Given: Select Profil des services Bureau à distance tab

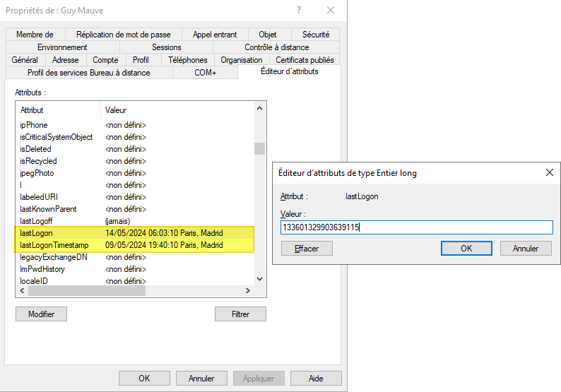Looking at the screenshot, I should click(89, 73).
